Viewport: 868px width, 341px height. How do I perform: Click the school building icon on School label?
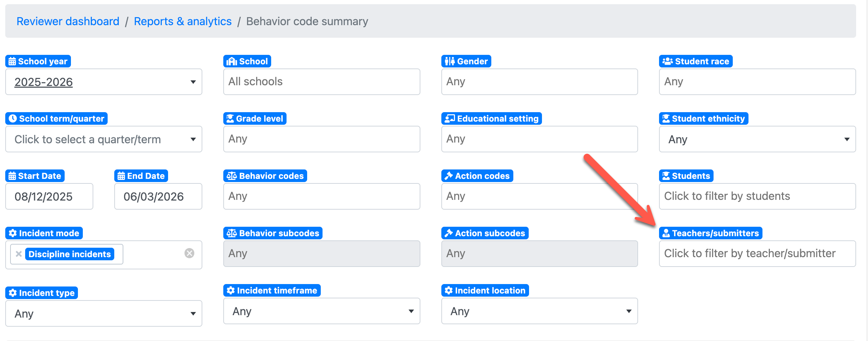(231, 61)
